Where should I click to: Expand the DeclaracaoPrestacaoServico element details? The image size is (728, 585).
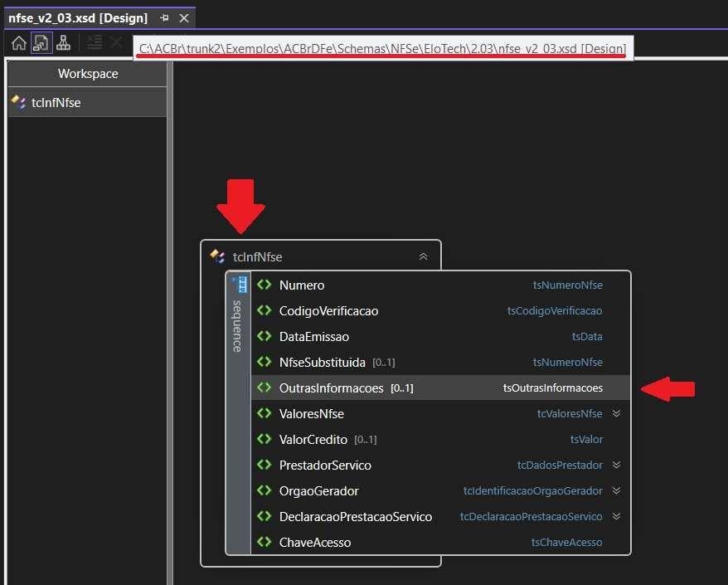click(617, 516)
